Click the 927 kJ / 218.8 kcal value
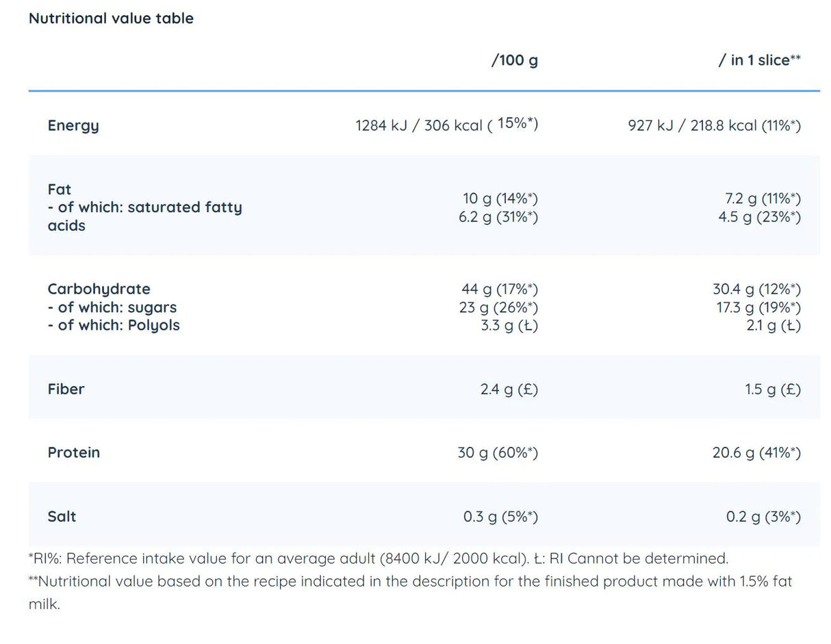The image size is (831, 644). coord(714,125)
